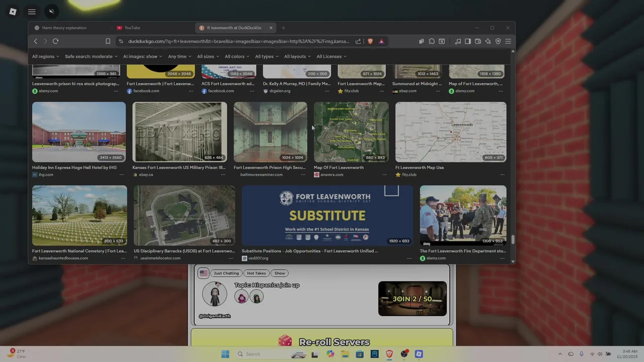This screenshot has width=644, height=362.
Task: Open the Brave Shields lion icon
Action: click(370, 41)
